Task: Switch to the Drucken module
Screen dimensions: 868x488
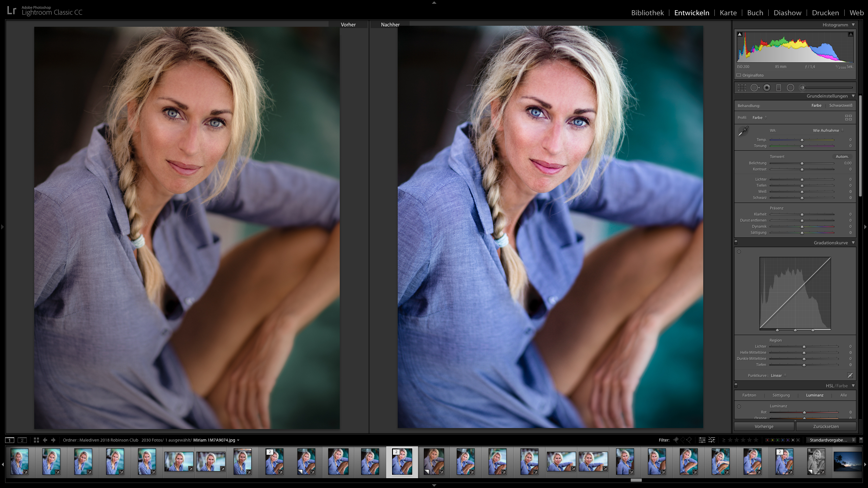Action: point(825,13)
